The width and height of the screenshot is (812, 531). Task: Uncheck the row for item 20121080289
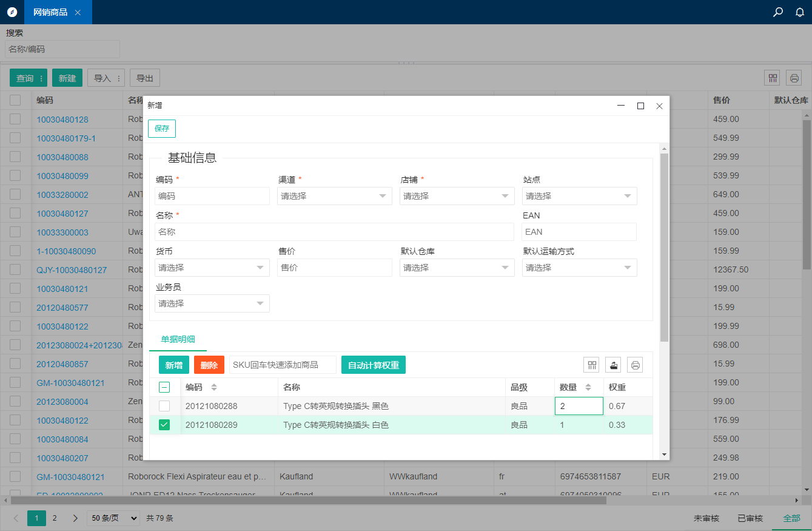coord(164,425)
